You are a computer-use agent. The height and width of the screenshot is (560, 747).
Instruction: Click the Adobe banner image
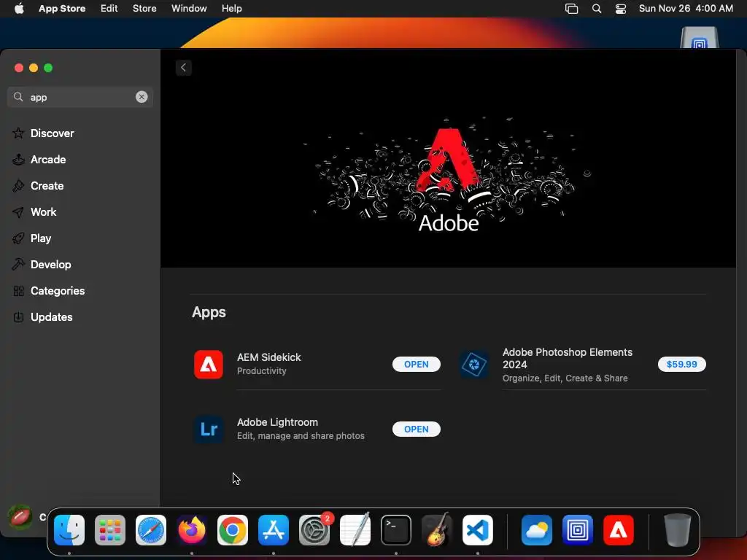448,158
